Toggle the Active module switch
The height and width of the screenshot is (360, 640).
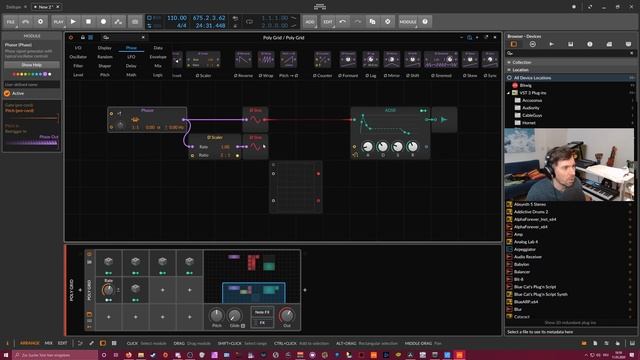click(7, 93)
